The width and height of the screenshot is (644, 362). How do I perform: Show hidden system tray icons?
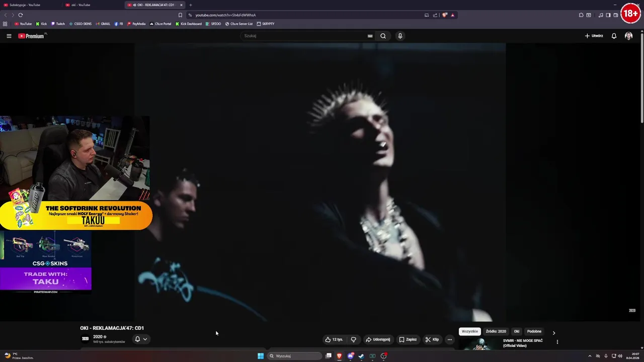[590, 356]
